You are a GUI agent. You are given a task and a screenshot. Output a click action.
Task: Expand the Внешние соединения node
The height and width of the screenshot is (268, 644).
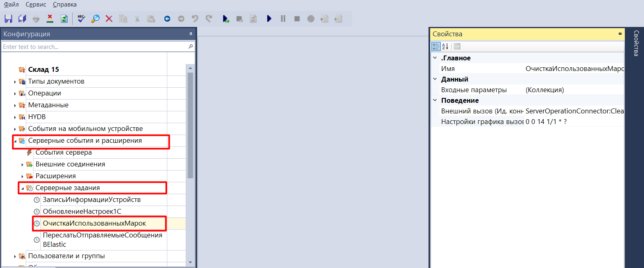click(x=22, y=165)
